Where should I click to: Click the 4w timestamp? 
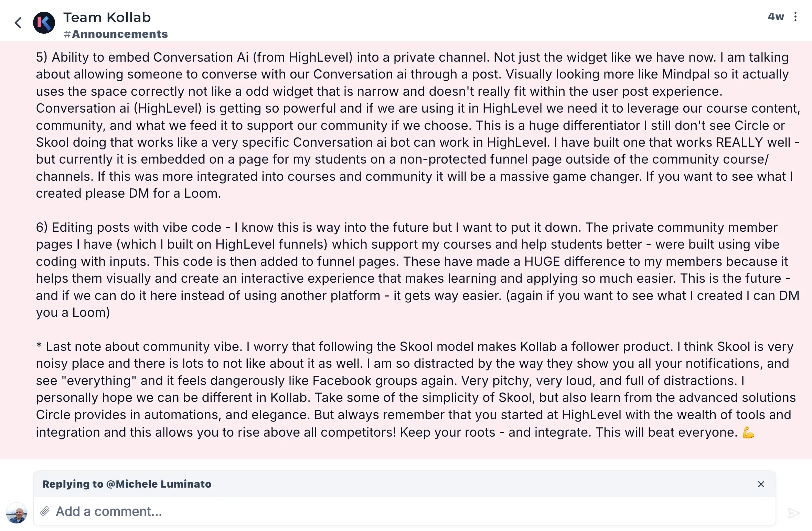point(776,17)
